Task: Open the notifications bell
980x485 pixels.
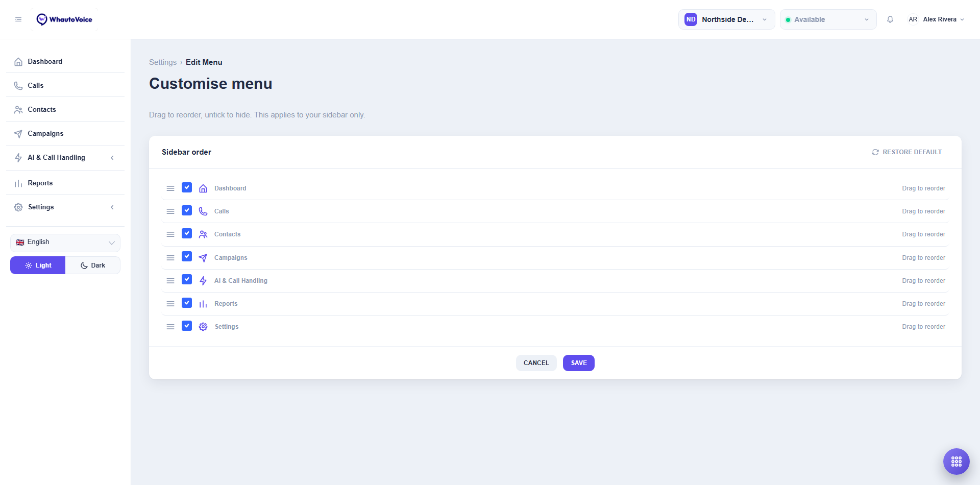Action: [x=890, y=19]
